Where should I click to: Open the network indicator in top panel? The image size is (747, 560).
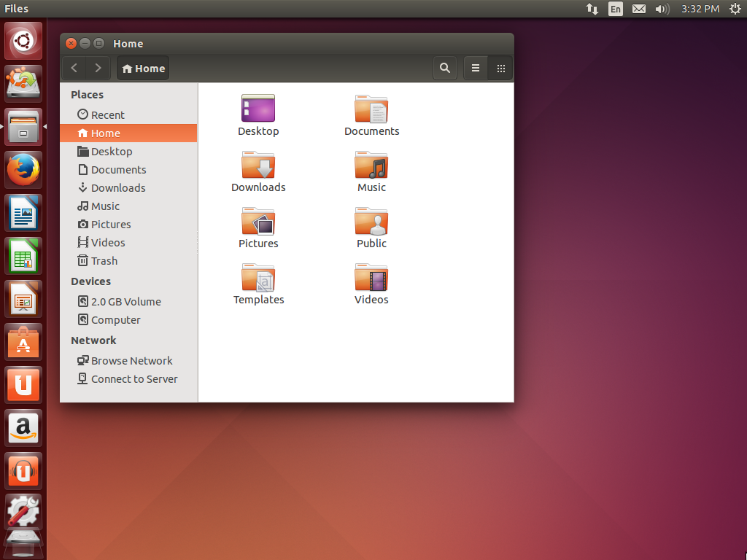[x=592, y=9]
